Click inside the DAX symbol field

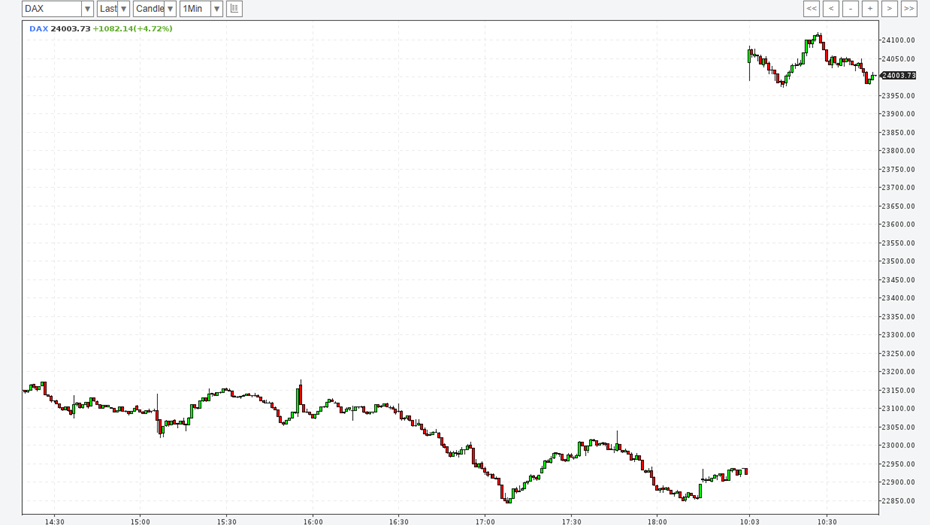point(50,9)
